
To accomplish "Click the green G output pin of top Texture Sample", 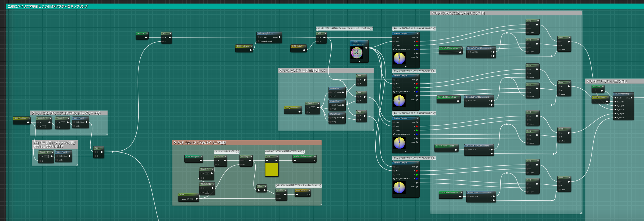I will [417, 45].
